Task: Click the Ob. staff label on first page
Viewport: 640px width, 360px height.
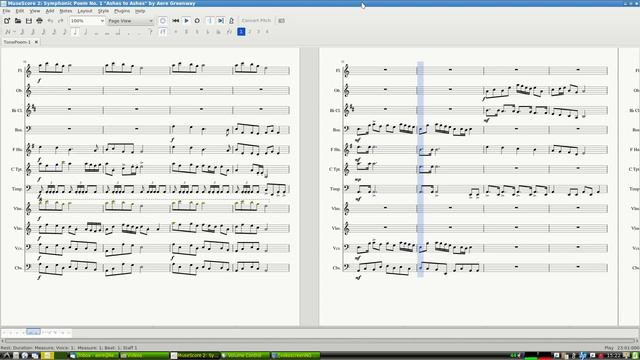Action: (19, 91)
